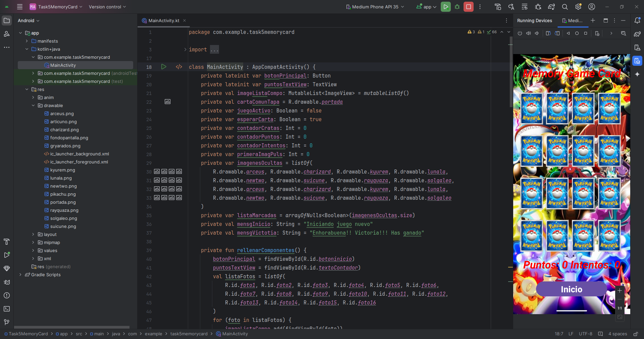Click the main breadcrumb in the status bar
This screenshot has width=644, height=339.
[x=97, y=334]
